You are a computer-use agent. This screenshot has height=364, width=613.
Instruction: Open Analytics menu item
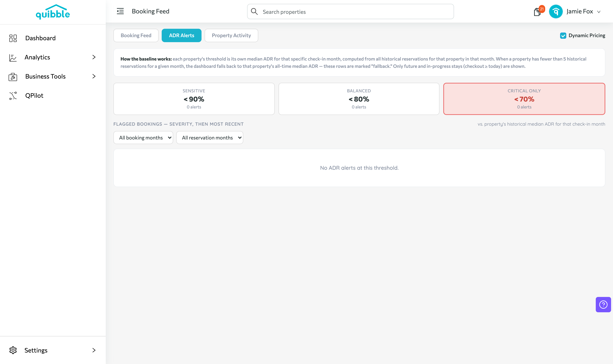point(37,57)
